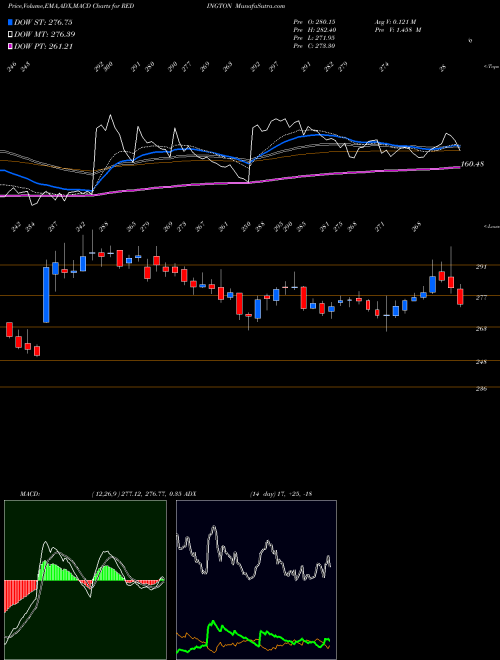Click the tall blue breakout candlestick
The image size is (500, 660).
pyautogui.click(x=46, y=295)
